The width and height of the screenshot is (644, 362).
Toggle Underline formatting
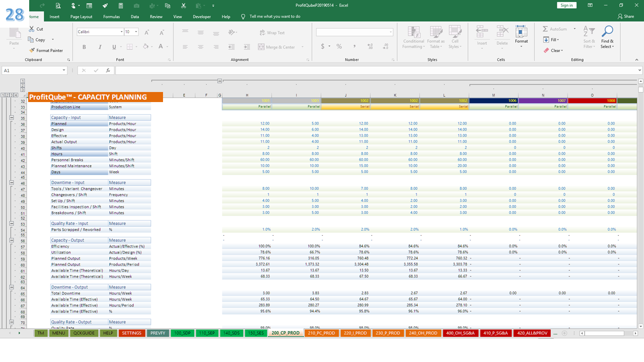point(114,47)
